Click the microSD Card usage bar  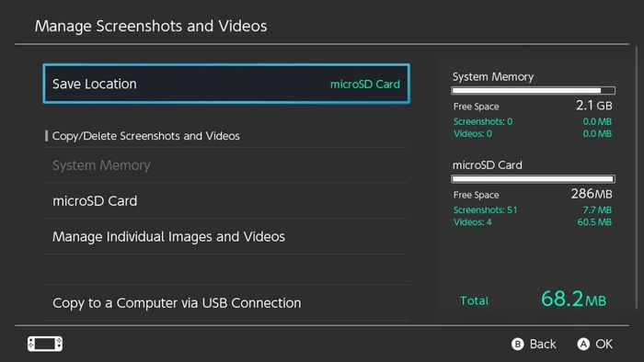(533, 179)
